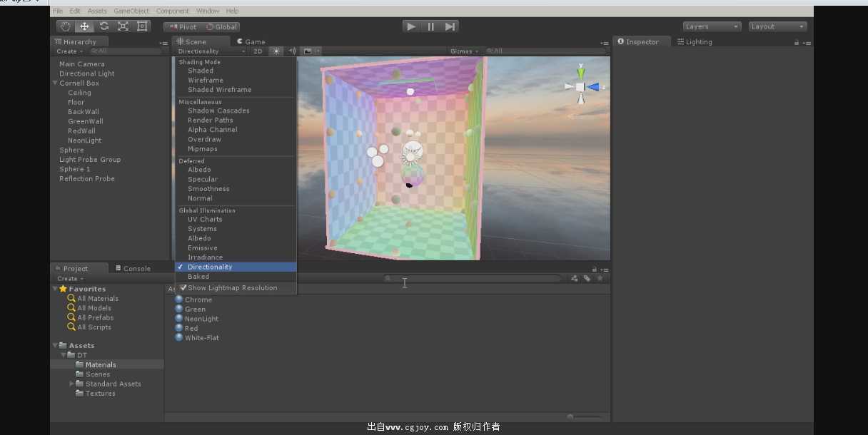Image resolution: width=868 pixels, height=435 pixels.
Task: Select the Rect Transform tool
Action: (x=142, y=26)
